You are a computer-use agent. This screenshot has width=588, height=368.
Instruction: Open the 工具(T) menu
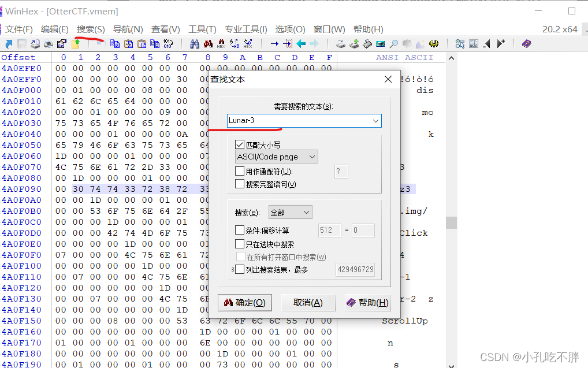(202, 29)
